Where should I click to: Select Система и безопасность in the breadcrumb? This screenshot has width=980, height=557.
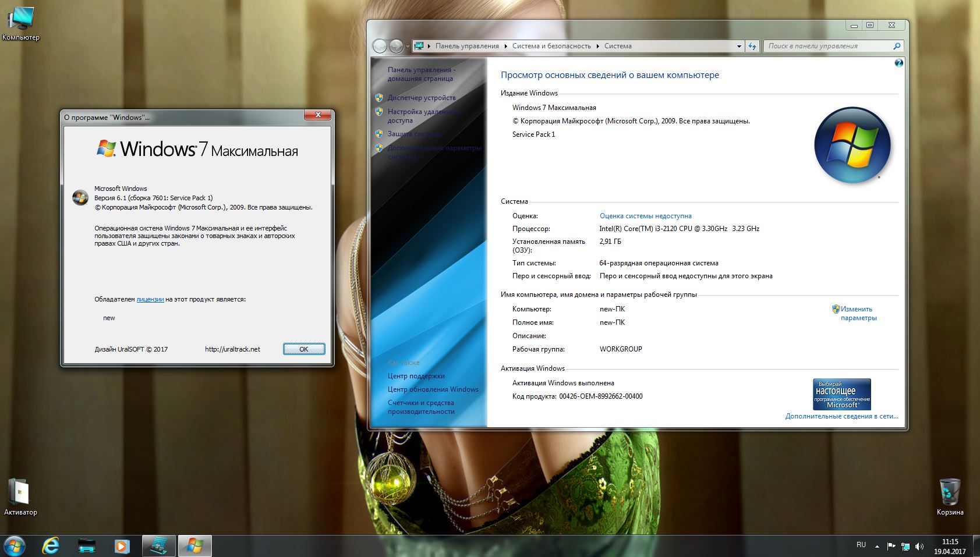point(551,46)
